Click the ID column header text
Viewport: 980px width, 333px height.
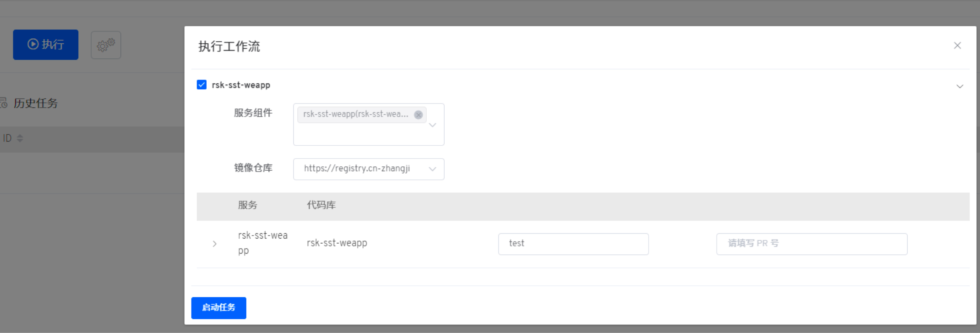point(7,138)
